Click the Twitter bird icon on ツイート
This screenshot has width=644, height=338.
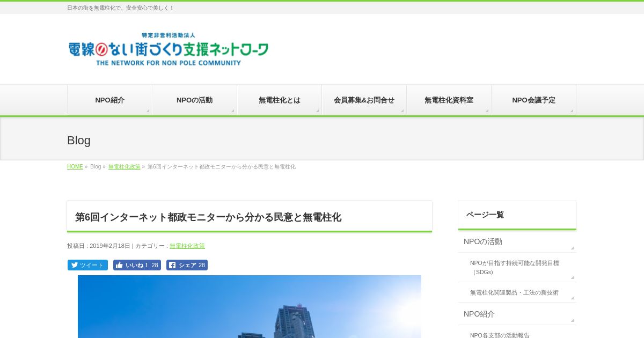pyautogui.click(x=74, y=265)
